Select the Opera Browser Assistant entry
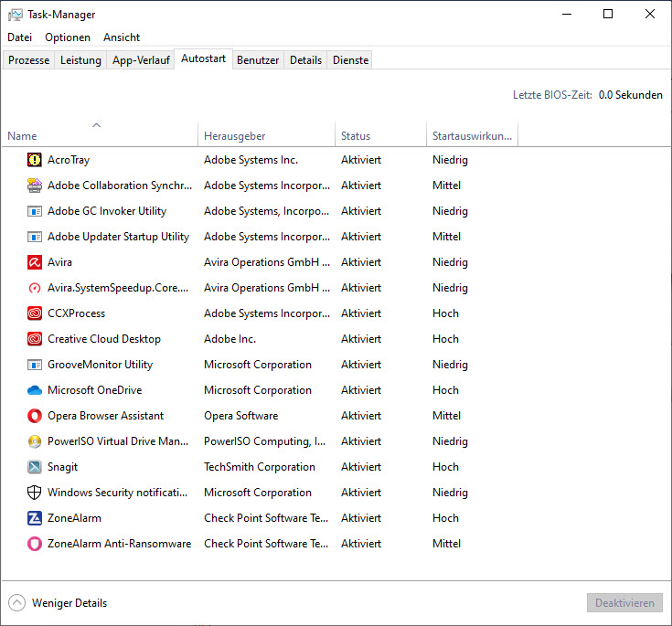This screenshot has width=672, height=626. click(105, 416)
